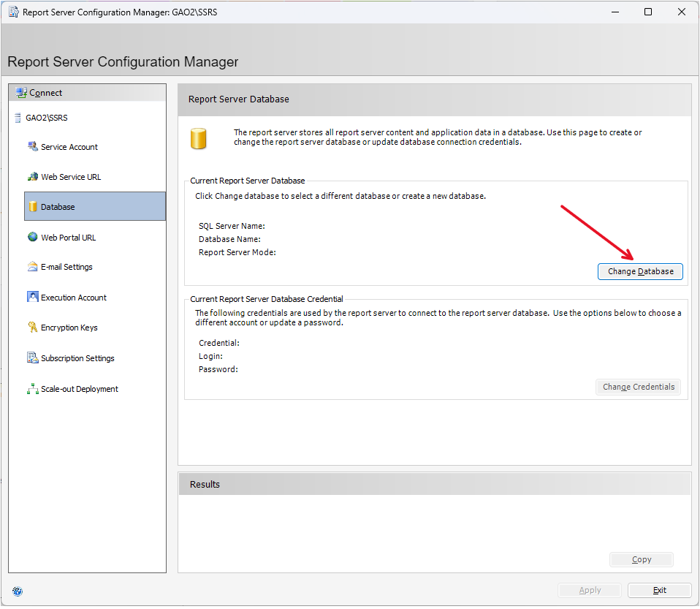
Task: Click the Connect icon in sidebar
Action: tap(21, 93)
